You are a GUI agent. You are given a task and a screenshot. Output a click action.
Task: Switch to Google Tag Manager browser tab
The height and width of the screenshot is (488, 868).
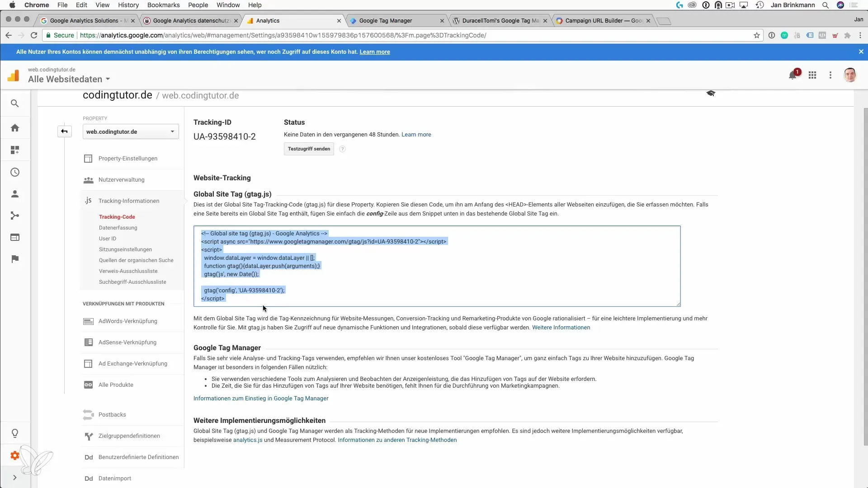click(x=396, y=21)
